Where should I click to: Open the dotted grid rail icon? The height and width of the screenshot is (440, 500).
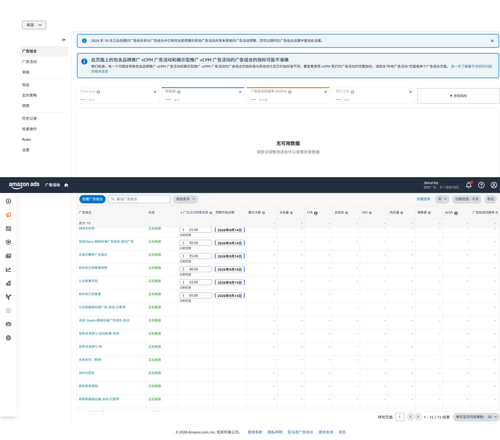click(8, 310)
